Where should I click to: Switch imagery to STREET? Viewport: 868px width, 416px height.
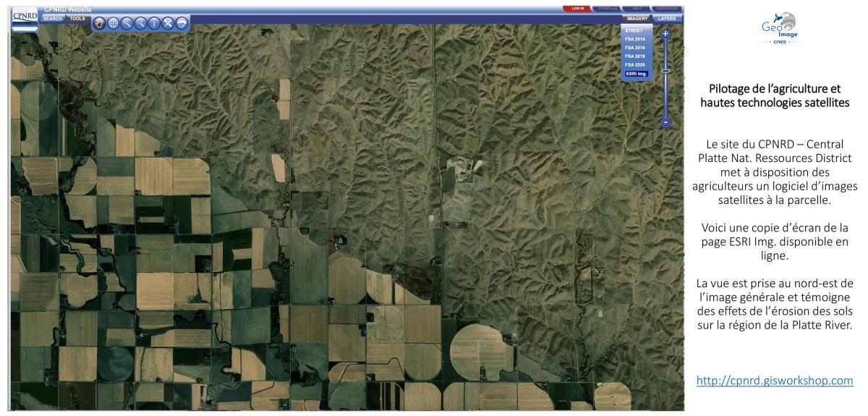633,30
